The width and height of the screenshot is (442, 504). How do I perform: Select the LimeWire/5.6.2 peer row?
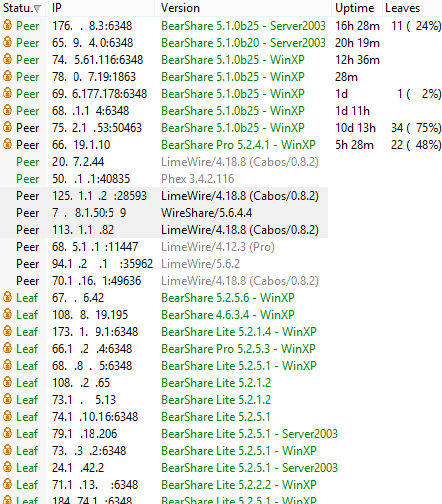click(x=164, y=264)
